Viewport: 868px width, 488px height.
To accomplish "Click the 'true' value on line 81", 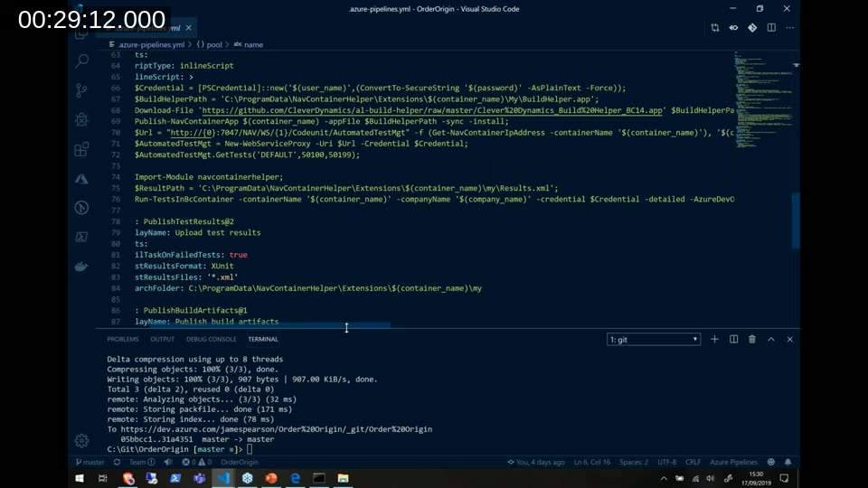I will tap(238, 255).
